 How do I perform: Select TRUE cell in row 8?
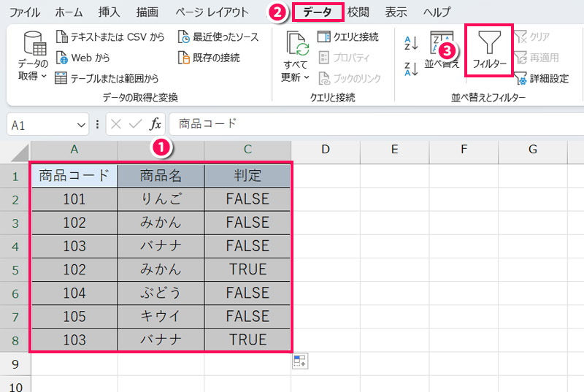coord(247,340)
